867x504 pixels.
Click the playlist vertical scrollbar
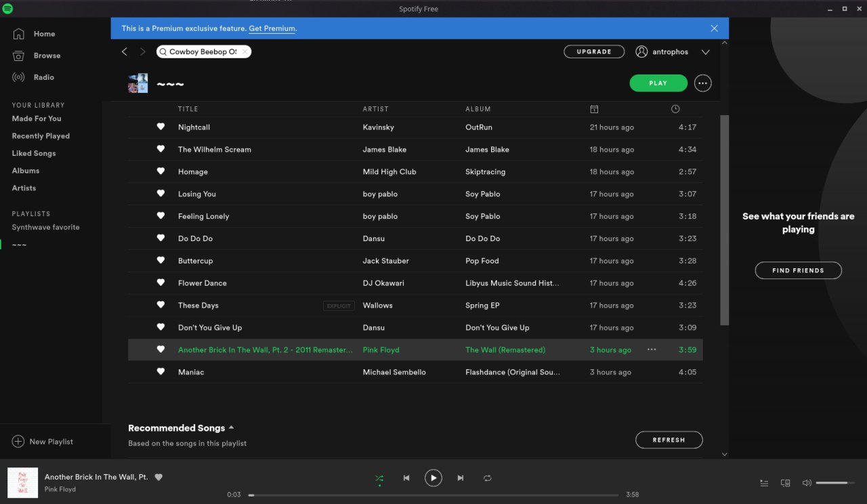(724, 220)
